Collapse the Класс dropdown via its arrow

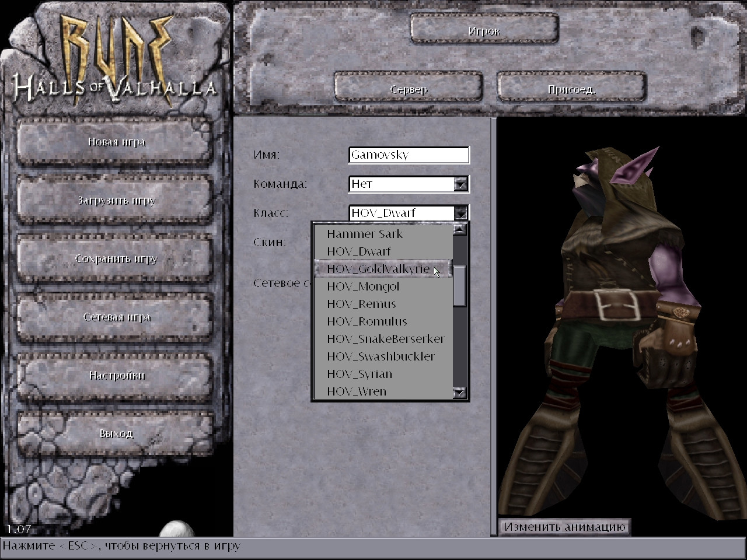point(461,213)
